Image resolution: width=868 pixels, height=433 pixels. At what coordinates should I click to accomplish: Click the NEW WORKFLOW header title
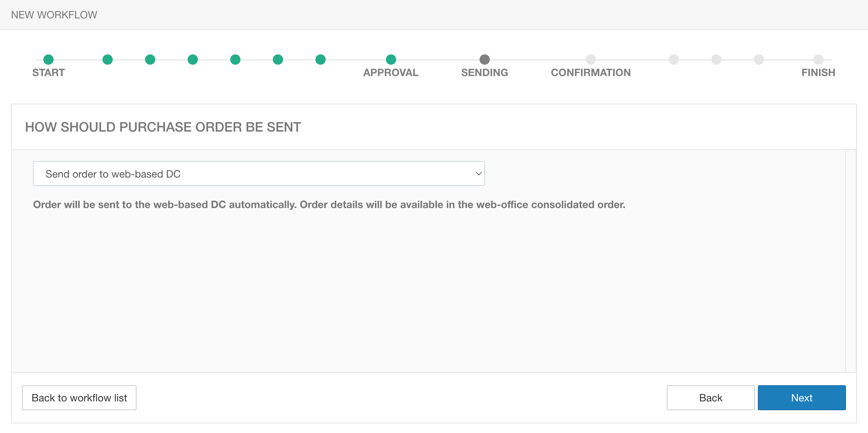pos(54,15)
